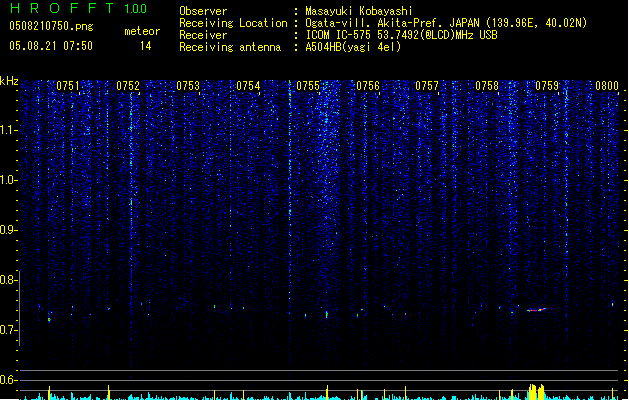Click the 0753 time marker

click(188, 86)
